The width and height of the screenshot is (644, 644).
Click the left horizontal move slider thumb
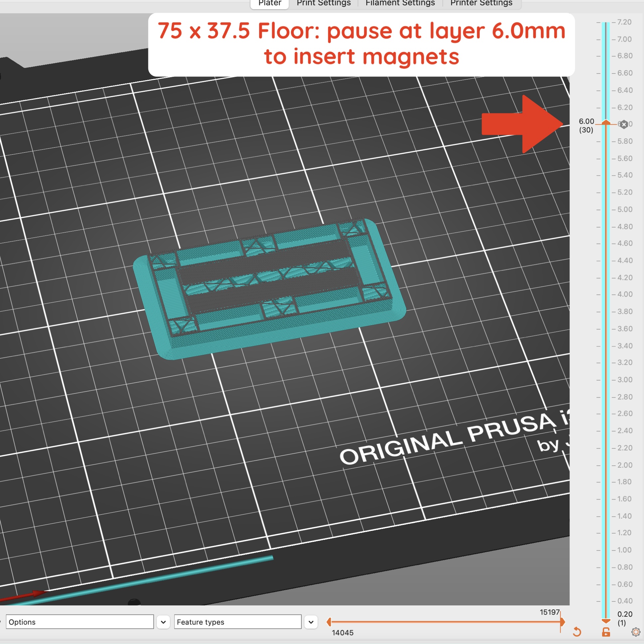point(329,622)
